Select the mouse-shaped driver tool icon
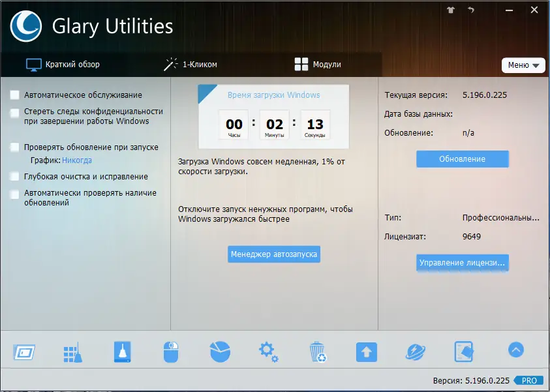The image size is (550, 392). (170, 351)
